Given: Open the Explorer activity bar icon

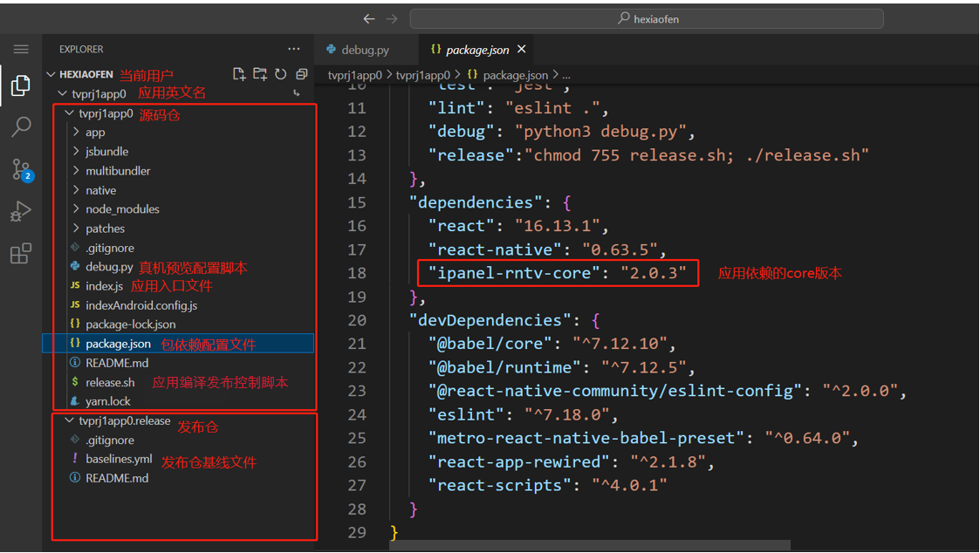Looking at the screenshot, I should pyautogui.click(x=21, y=85).
